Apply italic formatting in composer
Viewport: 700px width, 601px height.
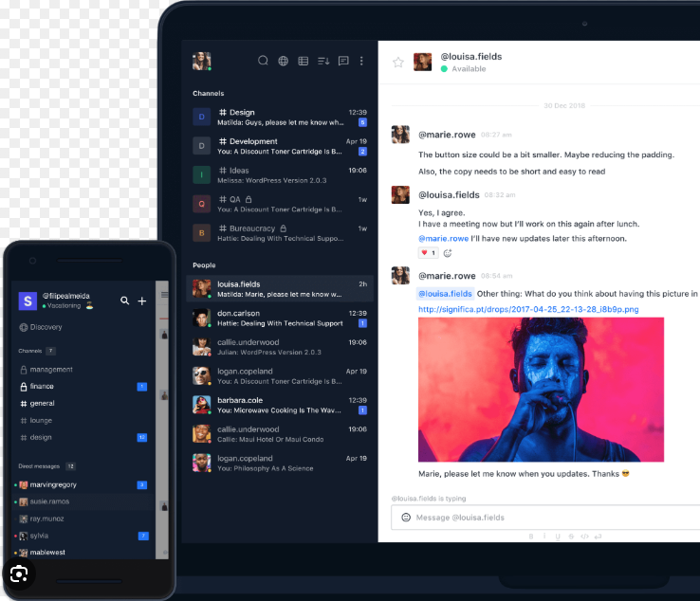(544, 537)
